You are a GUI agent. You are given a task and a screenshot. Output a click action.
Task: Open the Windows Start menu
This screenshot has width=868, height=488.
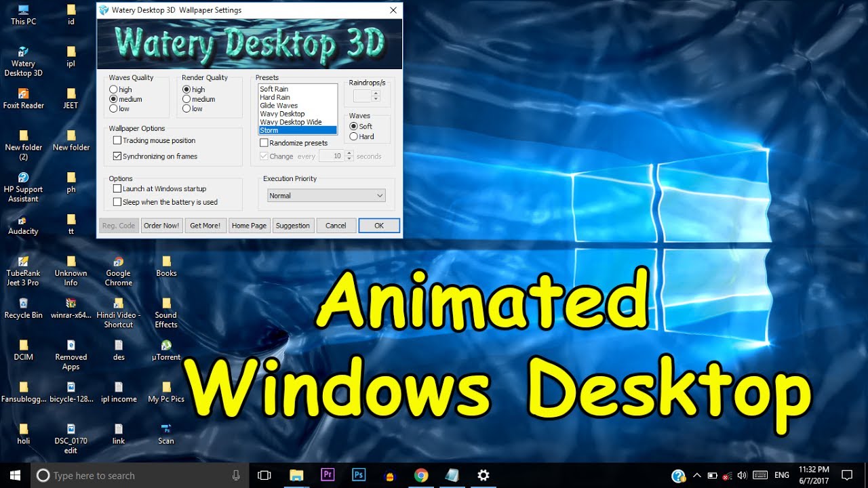tap(15, 475)
